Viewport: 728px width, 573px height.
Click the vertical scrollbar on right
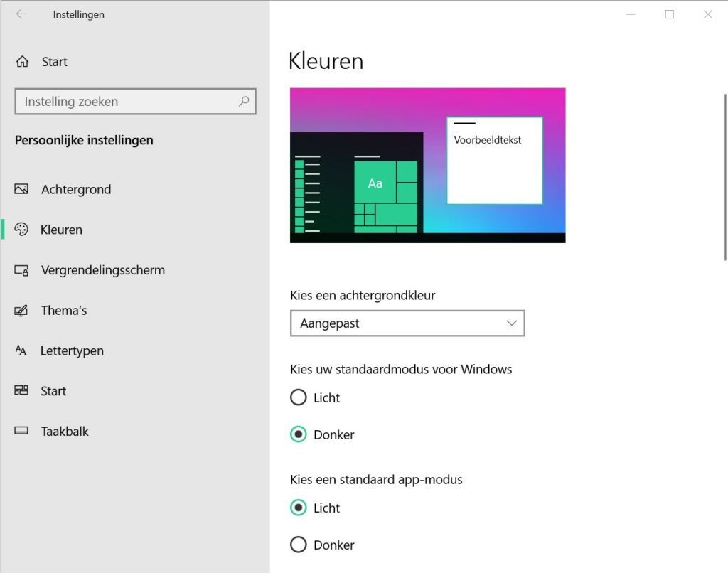coord(724,177)
